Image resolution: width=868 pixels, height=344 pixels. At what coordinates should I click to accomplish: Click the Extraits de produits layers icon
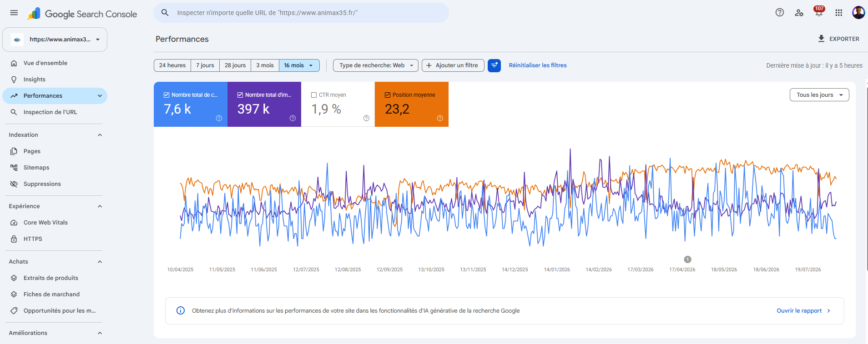coord(14,278)
